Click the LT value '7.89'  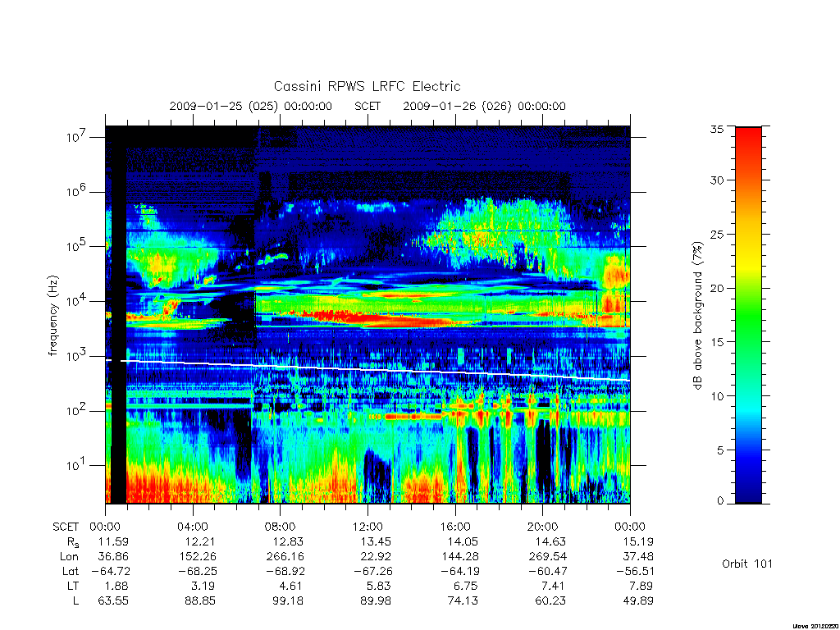tap(641, 586)
